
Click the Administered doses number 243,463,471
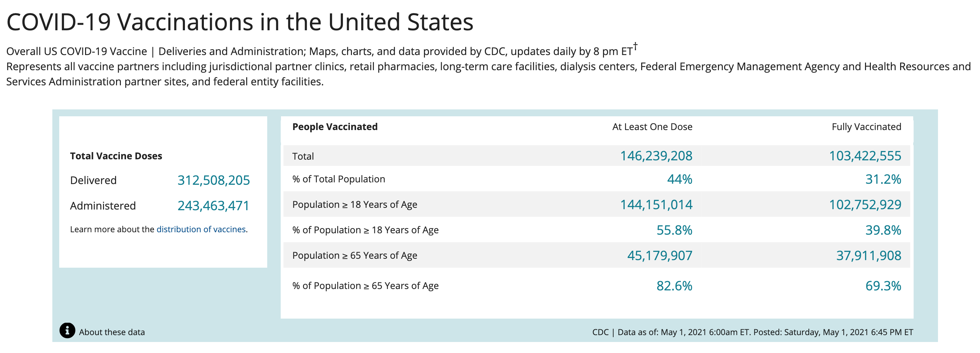tap(213, 205)
